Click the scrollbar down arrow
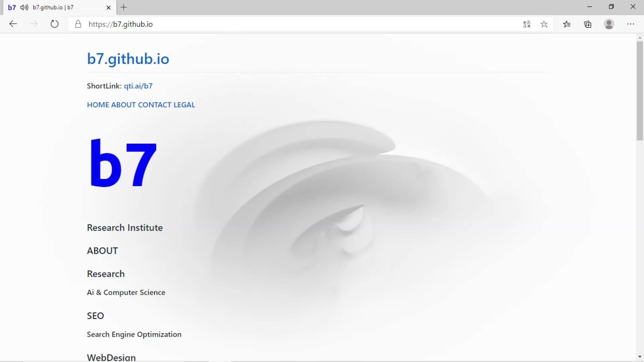The image size is (644, 362). click(x=640, y=357)
